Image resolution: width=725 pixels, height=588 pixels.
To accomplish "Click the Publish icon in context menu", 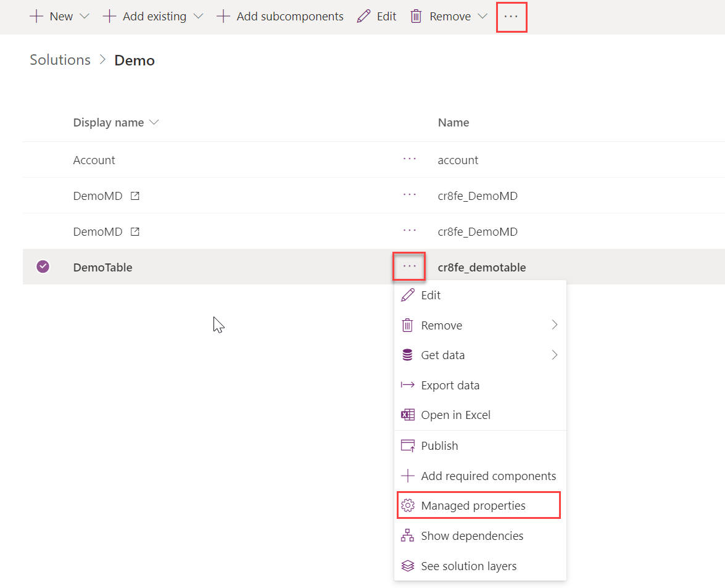I will [x=407, y=445].
